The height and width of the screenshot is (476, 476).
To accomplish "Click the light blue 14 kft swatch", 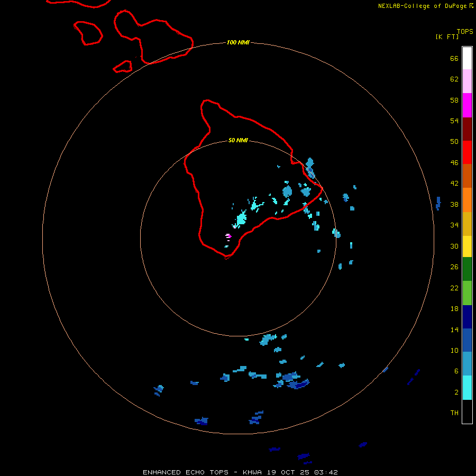I will point(467,364).
